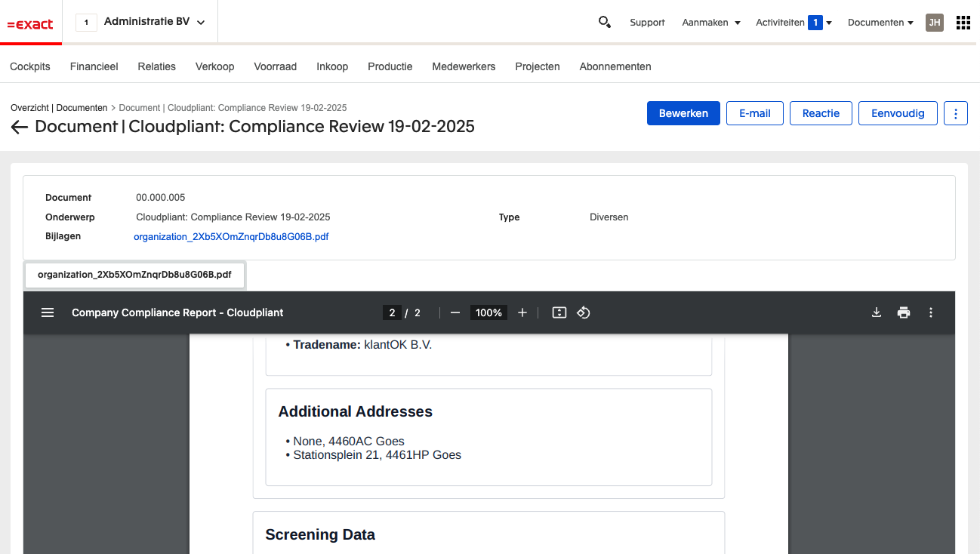Click the Additional Addresses heading

tap(356, 411)
